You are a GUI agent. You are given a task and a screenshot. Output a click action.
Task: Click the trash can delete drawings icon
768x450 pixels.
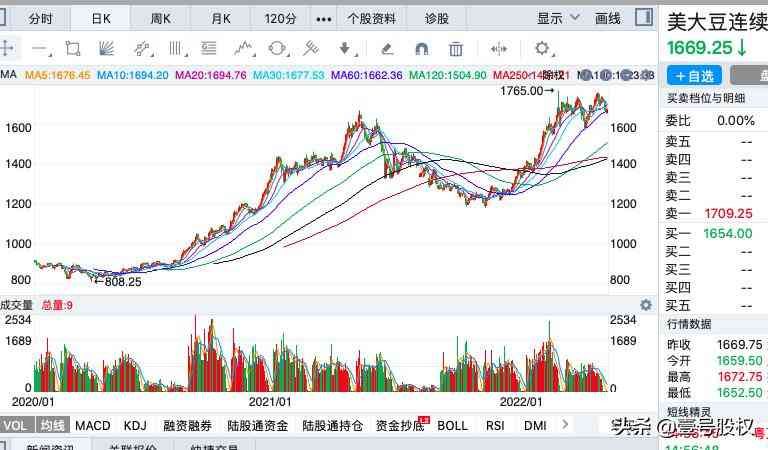click(456, 48)
